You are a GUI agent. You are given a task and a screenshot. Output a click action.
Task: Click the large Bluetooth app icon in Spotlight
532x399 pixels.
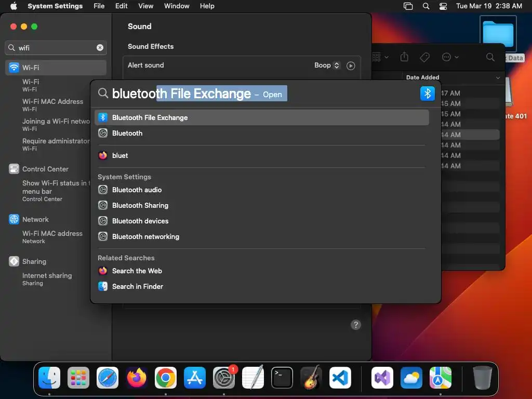click(427, 94)
